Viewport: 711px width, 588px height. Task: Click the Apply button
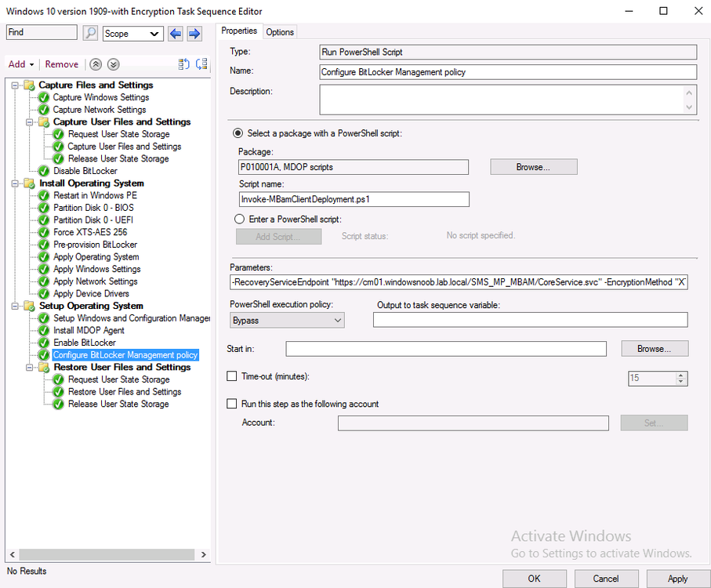678,579
